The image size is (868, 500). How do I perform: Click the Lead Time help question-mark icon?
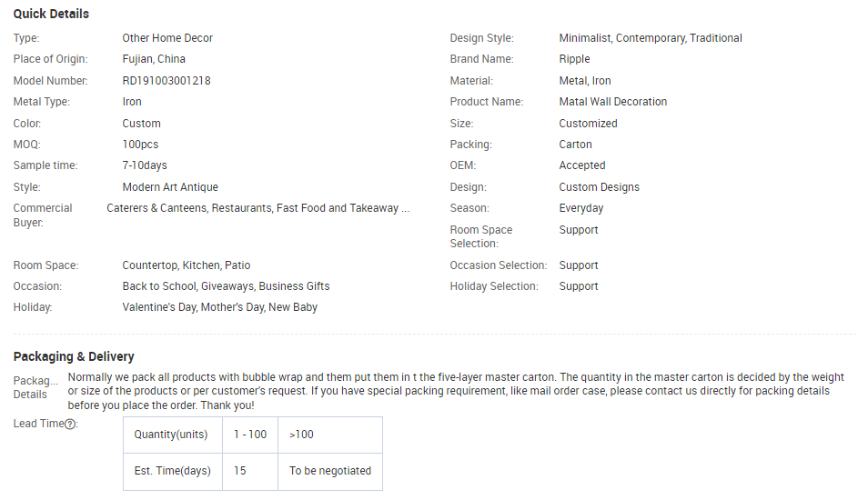pos(70,425)
